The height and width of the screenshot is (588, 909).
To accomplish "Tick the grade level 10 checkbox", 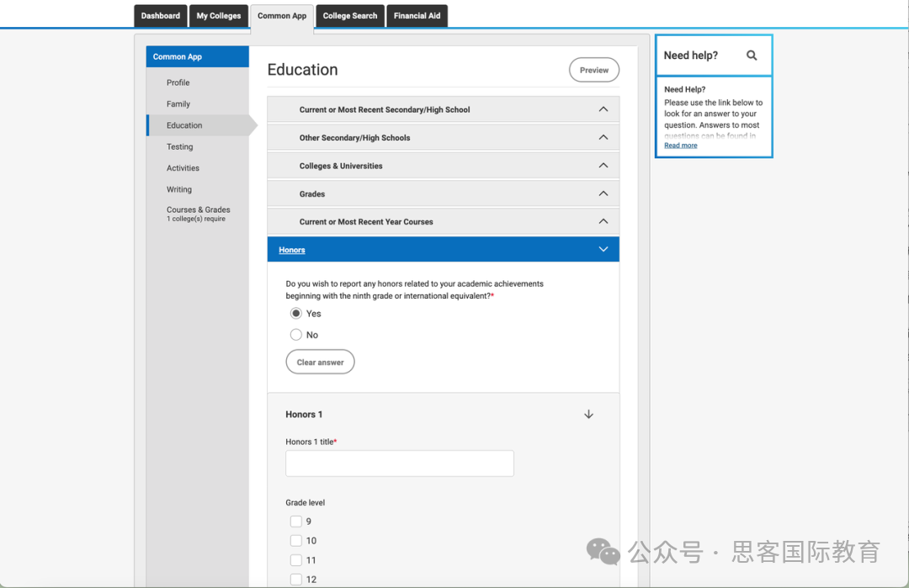I will pyautogui.click(x=296, y=541).
